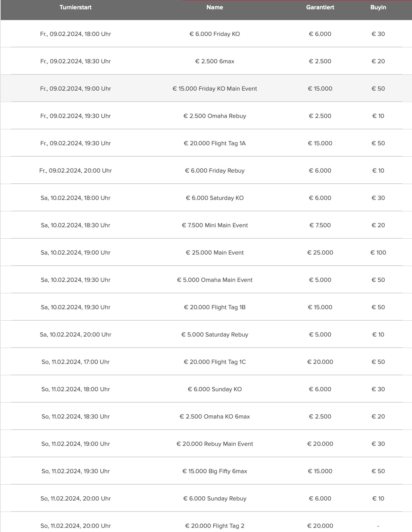Open € 15.000 Friday KO Main Event

(215, 89)
